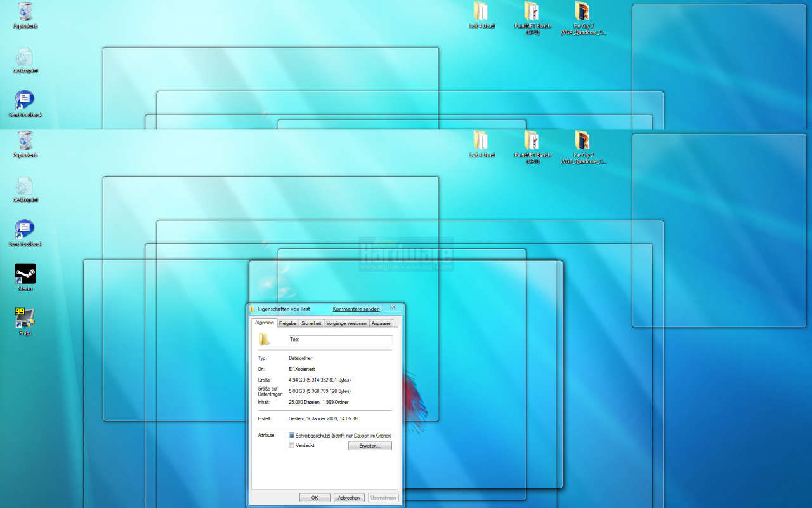
Task: Select the 4,94 GB size value
Action: 320,380
